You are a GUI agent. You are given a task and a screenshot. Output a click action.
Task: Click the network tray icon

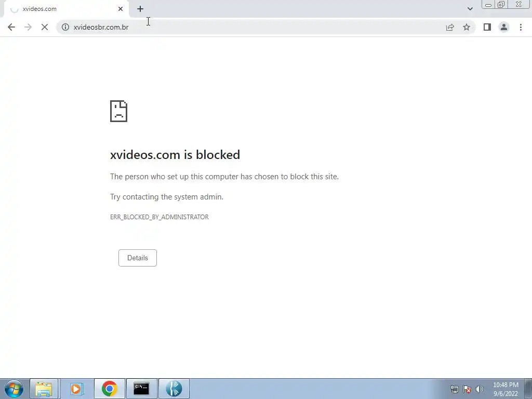coord(454,389)
